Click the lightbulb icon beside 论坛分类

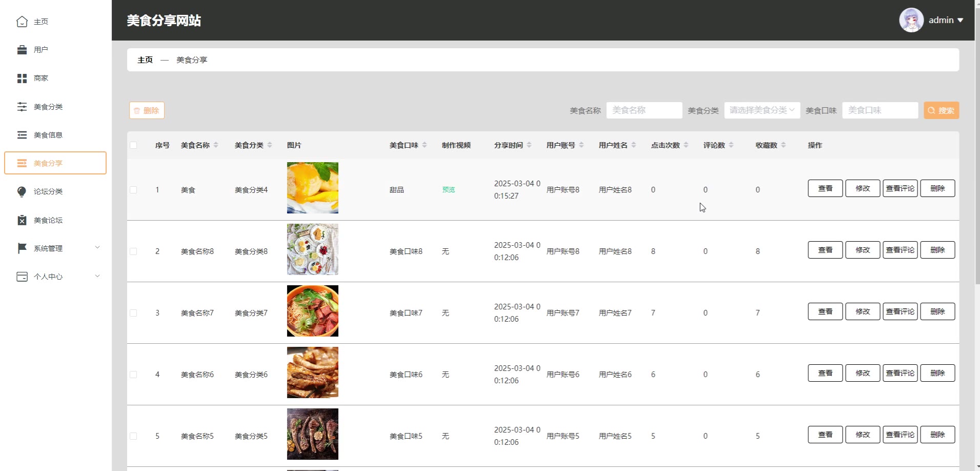(x=22, y=192)
